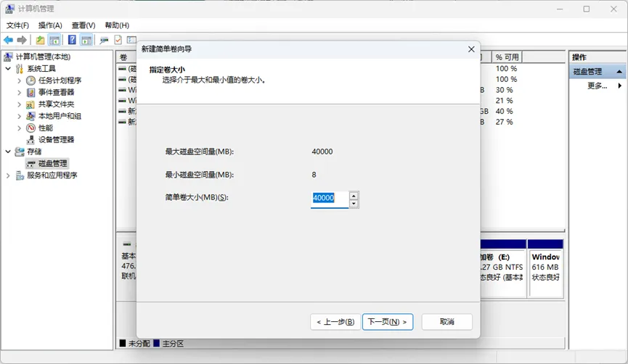Click the 系统工具 tools icon
This screenshot has width=628, height=364.
pos(19,69)
